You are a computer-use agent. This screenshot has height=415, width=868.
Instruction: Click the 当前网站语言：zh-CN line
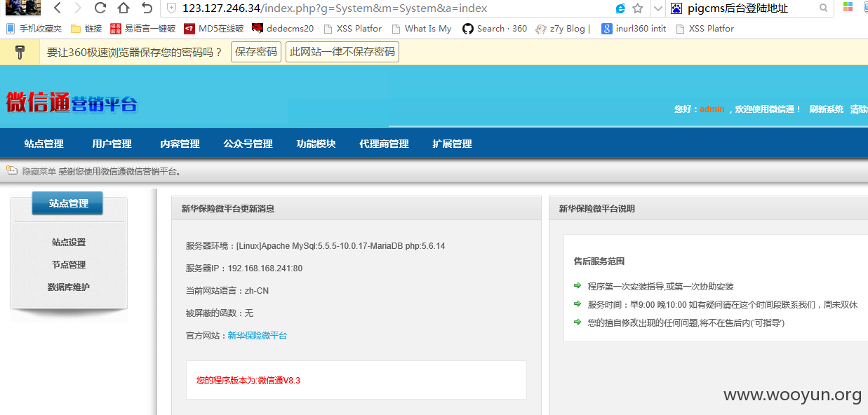(227, 291)
